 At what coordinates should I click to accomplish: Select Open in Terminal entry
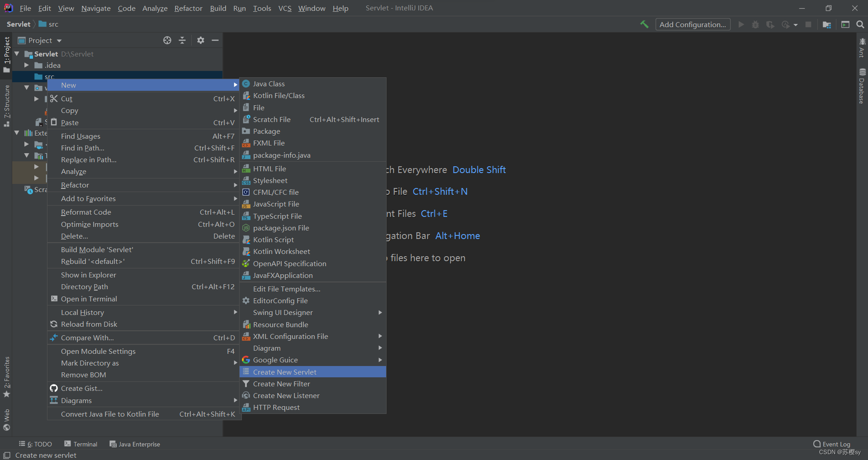tap(143, 299)
